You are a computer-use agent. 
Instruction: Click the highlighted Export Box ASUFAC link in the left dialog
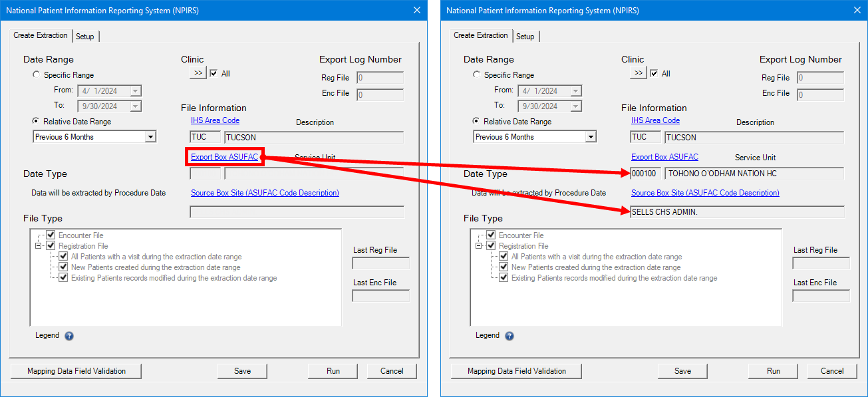click(224, 157)
